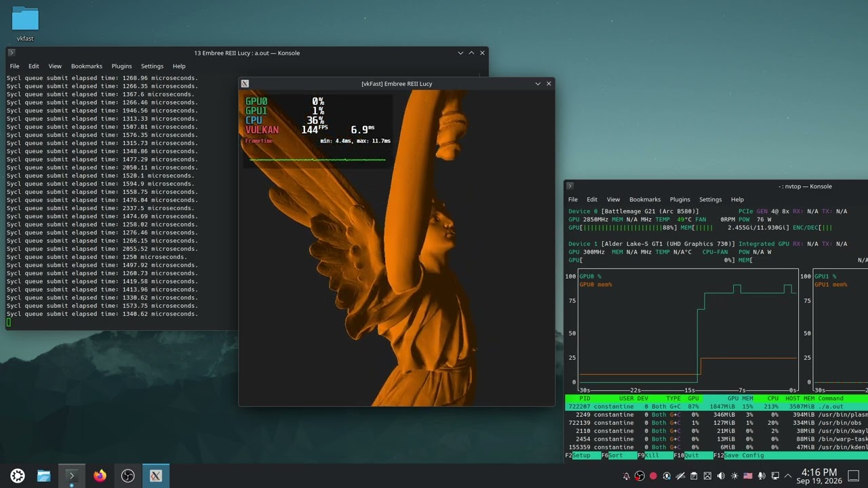Open Plugins menu in nvtop Konsole
This screenshot has width=868, height=488.
click(x=680, y=200)
